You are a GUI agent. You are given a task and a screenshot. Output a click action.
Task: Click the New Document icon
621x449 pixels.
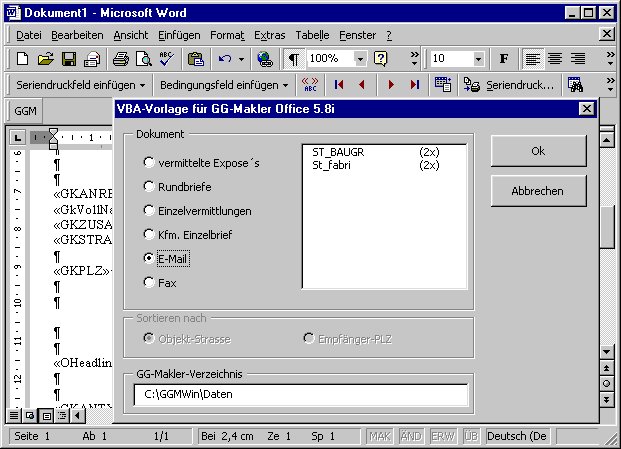(23, 59)
